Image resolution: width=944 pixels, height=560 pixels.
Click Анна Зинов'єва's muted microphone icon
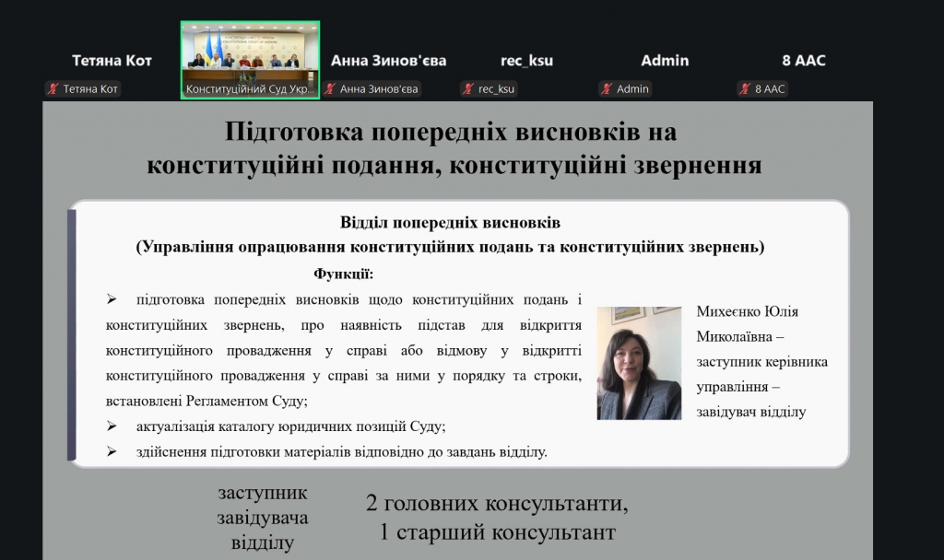click(x=330, y=89)
